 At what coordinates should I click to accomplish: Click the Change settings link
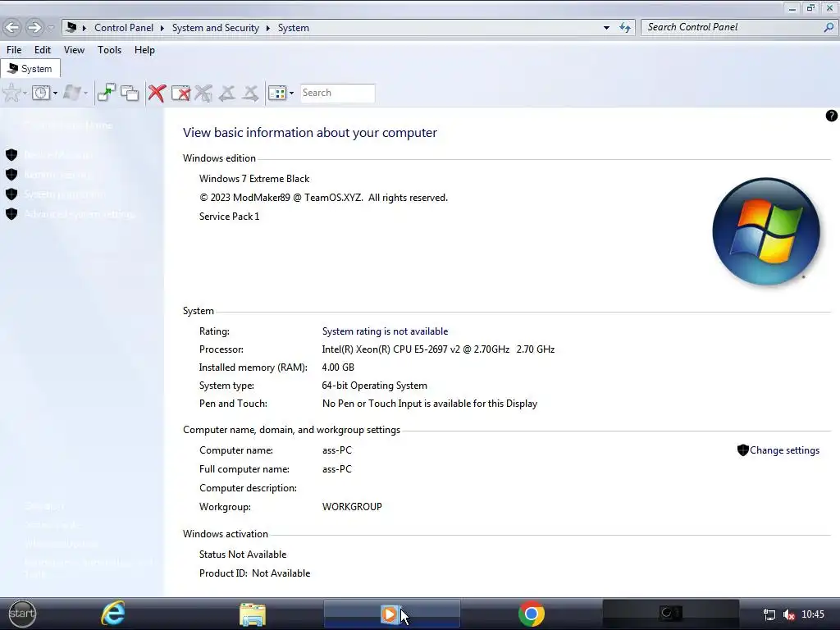(x=784, y=450)
